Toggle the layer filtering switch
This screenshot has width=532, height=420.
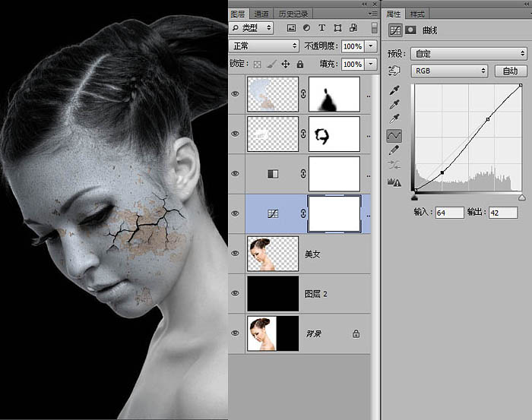[x=374, y=28]
